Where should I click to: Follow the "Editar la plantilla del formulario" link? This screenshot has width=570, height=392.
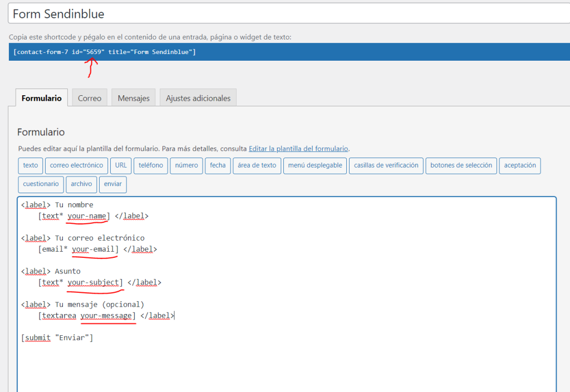(298, 148)
